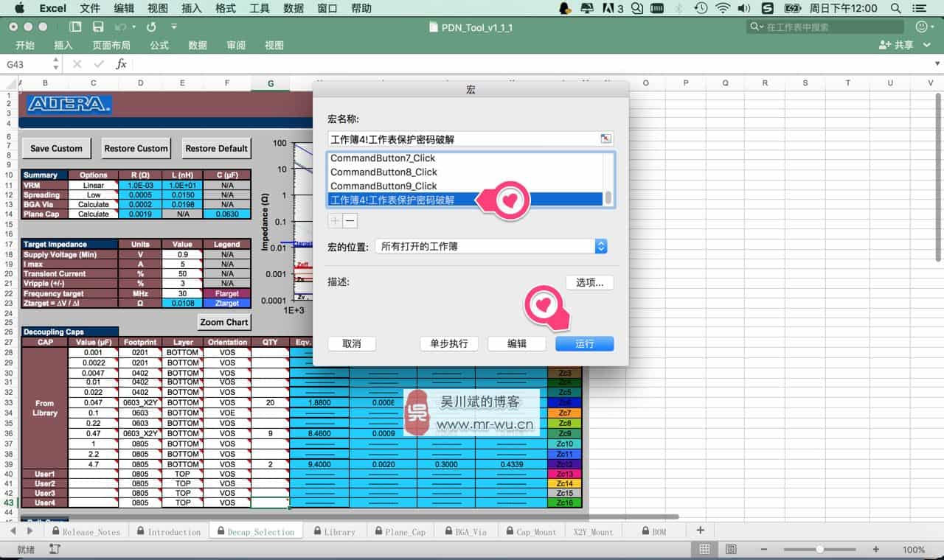Add a new sheet with plus icon
The height and width of the screenshot is (560, 944).
pyautogui.click(x=700, y=531)
